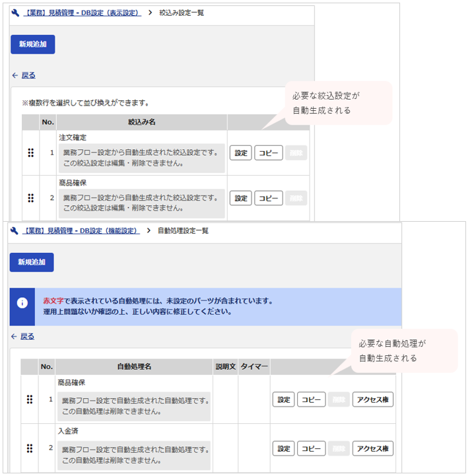Click back arrow icon in auto-process panel
Image resolution: width=470 pixels, height=476 pixels.
tap(14, 336)
